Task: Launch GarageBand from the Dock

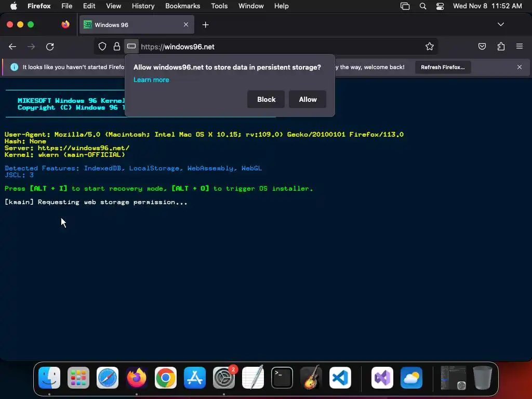Action: pyautogui.click(x=311, y=378)
